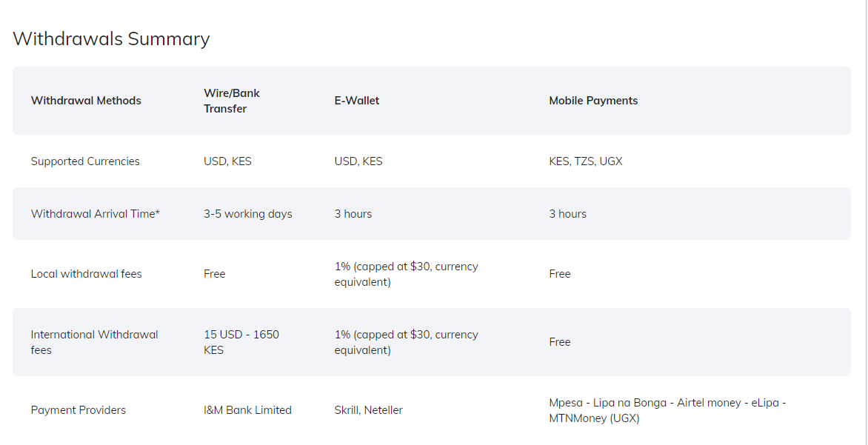Click the Supported Currencies row label
Image resolution: width=868 pixels, height=445 pixels.
click(x=85, y=161)
